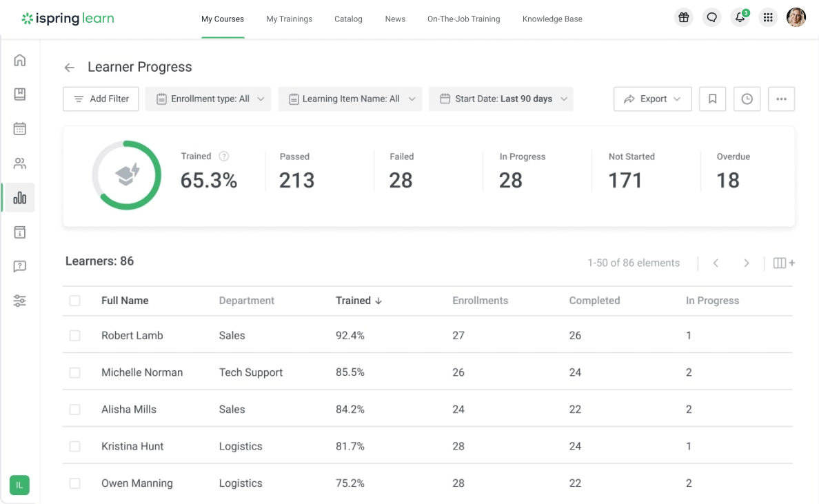Image resolution: width=819 pixels, height=504 pixels.
Task: Open the three-dot more options button
Action: pyautogui.click(x=781, y=99)
